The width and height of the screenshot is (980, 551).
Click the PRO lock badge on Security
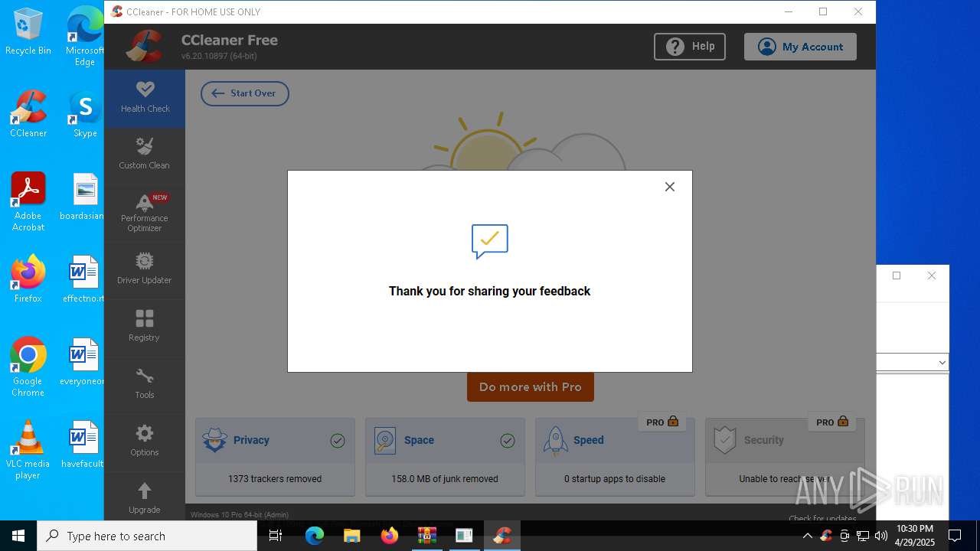pyautogui.click(x=832, y=422)
